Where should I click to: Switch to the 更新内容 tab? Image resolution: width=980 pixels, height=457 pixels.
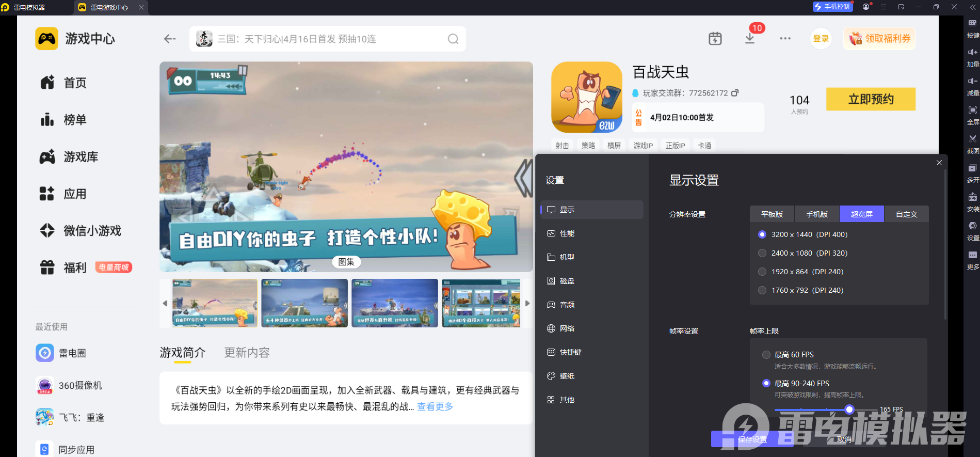pyautogui.click(x=247, y=353)
